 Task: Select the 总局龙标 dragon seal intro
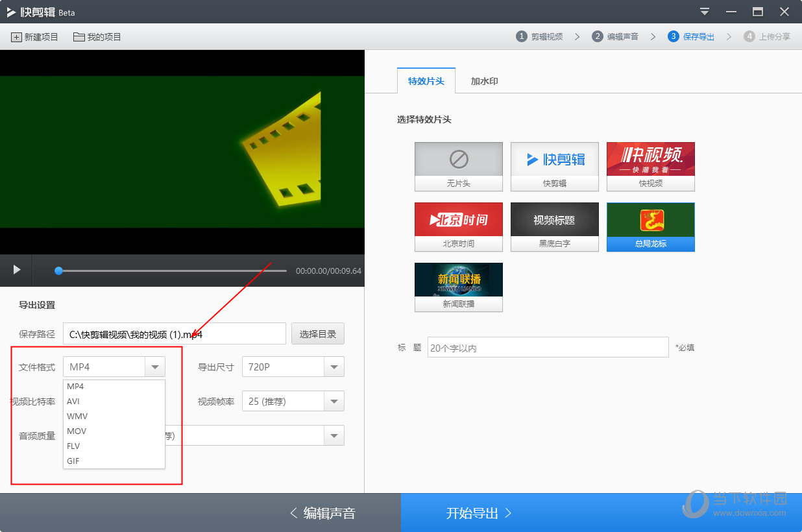pyautogui.click(x=650, y=226)
